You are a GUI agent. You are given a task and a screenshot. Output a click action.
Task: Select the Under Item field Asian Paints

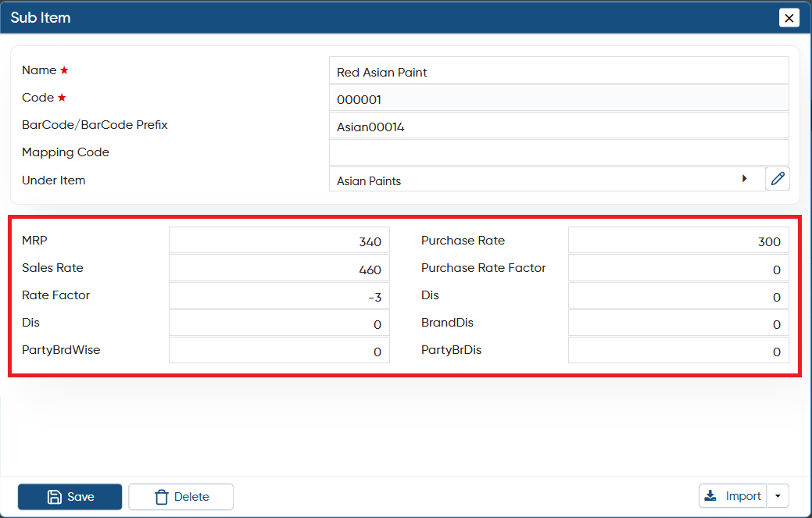[547, 179]
